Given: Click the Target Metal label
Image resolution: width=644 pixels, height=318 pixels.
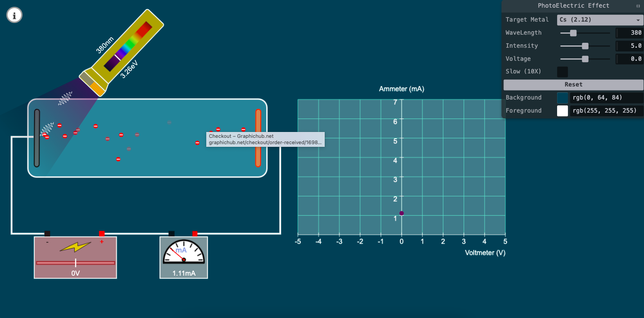Looking at the screenshot, I should (x=527, y=20).
